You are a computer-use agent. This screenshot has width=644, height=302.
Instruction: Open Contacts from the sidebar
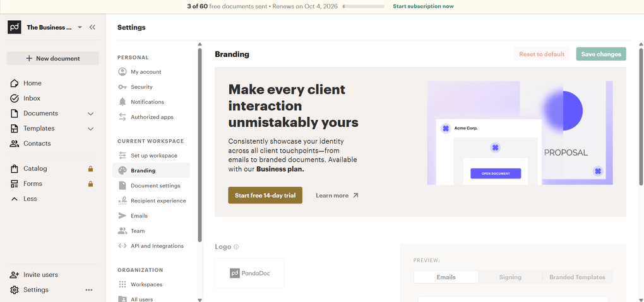pos(37,144)
